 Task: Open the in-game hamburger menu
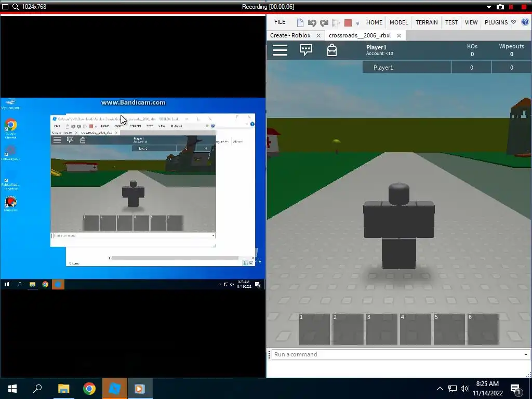coord(280,50)
